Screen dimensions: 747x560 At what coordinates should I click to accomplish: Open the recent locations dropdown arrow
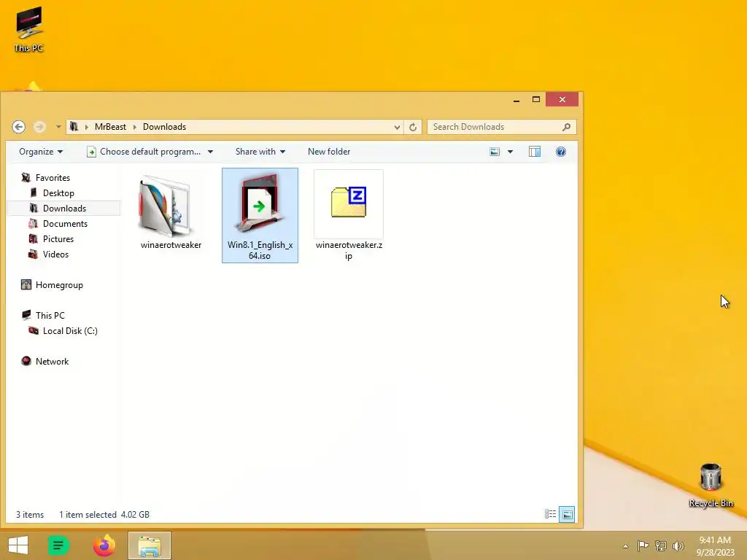point(58,127)
